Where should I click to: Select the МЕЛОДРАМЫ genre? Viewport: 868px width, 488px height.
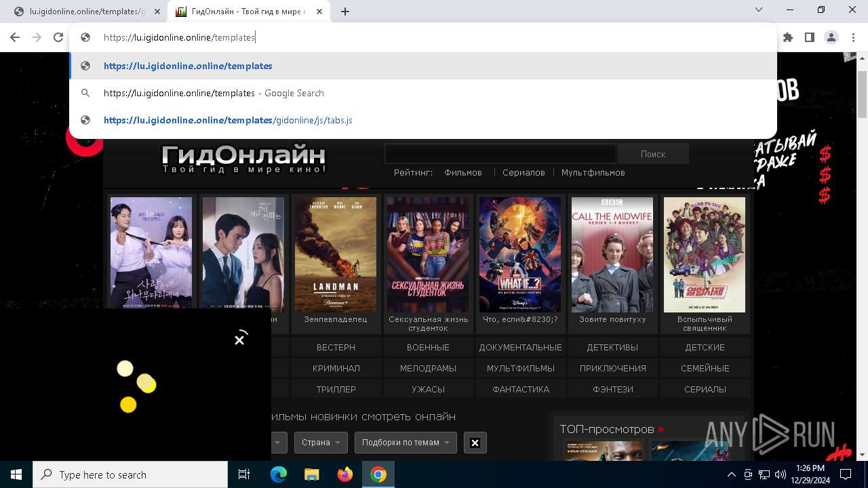click(x=428, y=368)
